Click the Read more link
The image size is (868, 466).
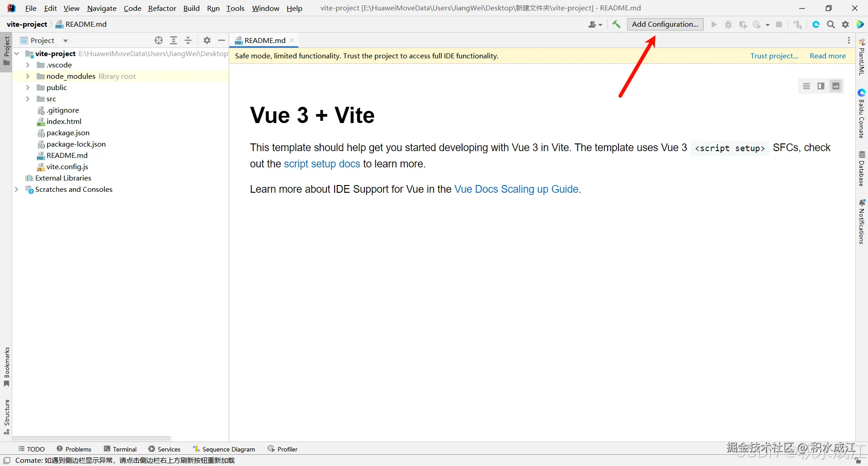[x=827, y=56]
